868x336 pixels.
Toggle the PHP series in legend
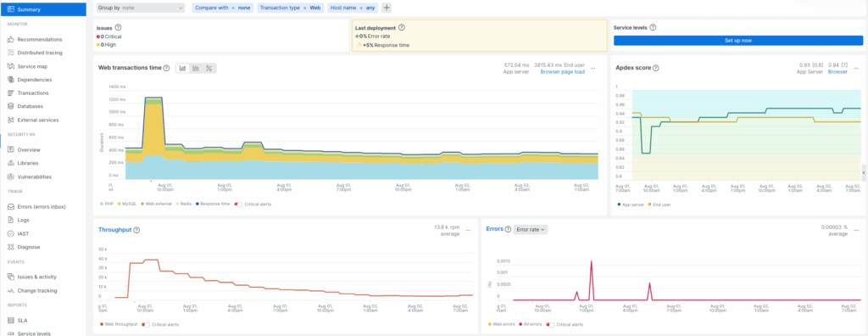point(106,204)
